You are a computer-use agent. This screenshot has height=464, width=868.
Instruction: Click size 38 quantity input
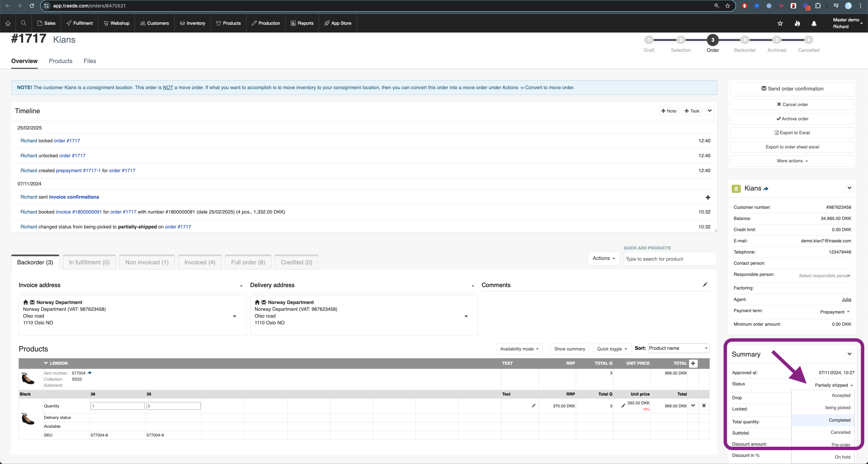(117, 406)
